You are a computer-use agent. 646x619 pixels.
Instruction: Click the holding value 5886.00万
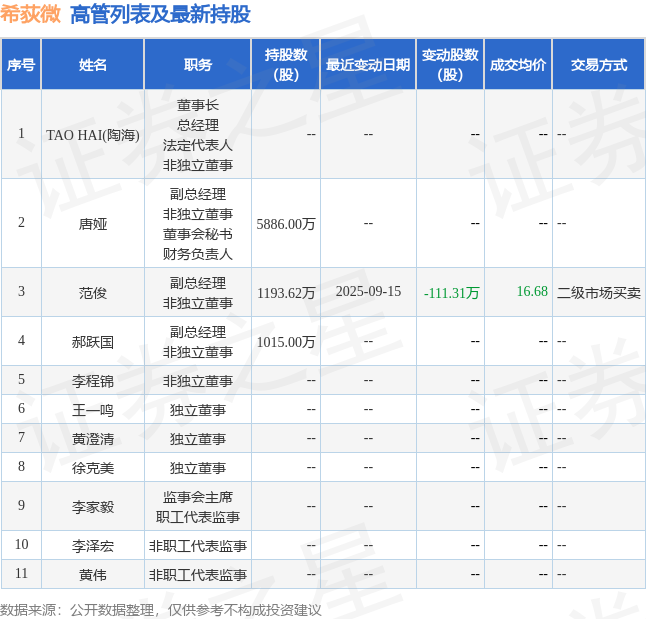(286, 224)
